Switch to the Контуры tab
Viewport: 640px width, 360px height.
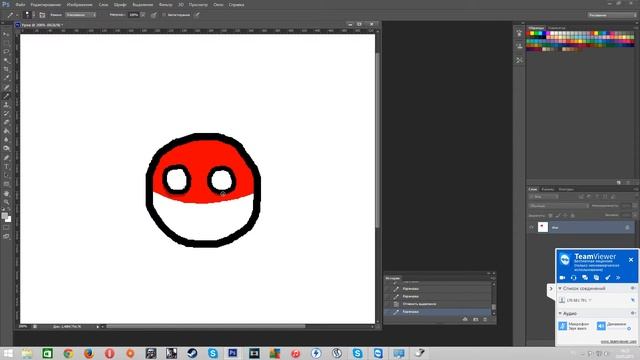pyautogui.click(x=566, y=189)
